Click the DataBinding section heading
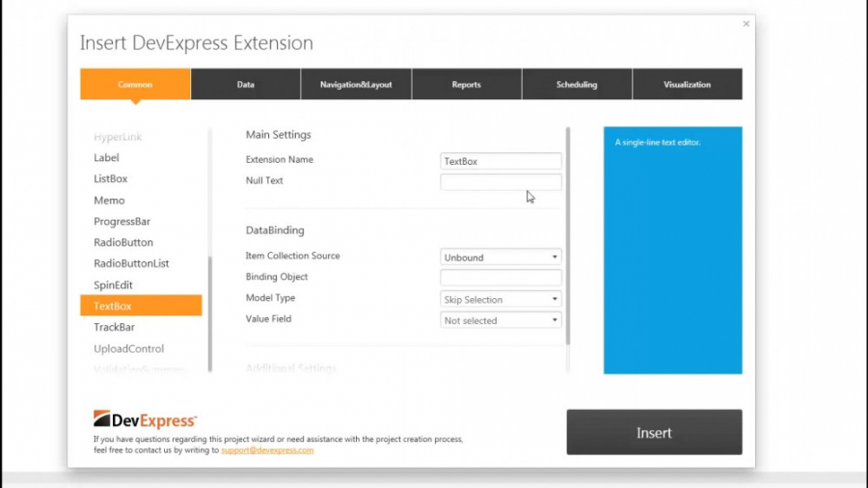This screenshot has height=488, width=868. point(275,230)
